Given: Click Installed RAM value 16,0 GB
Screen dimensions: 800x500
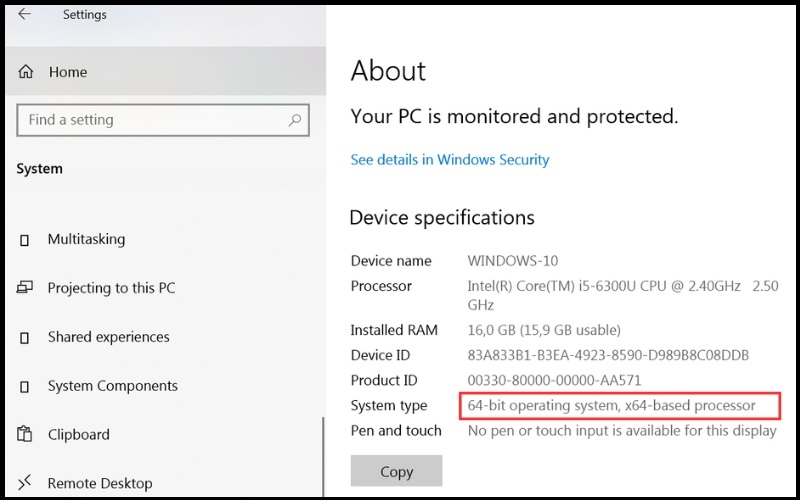Looking at the screenshot, I should pyautogui.click(x=544, y=330).
